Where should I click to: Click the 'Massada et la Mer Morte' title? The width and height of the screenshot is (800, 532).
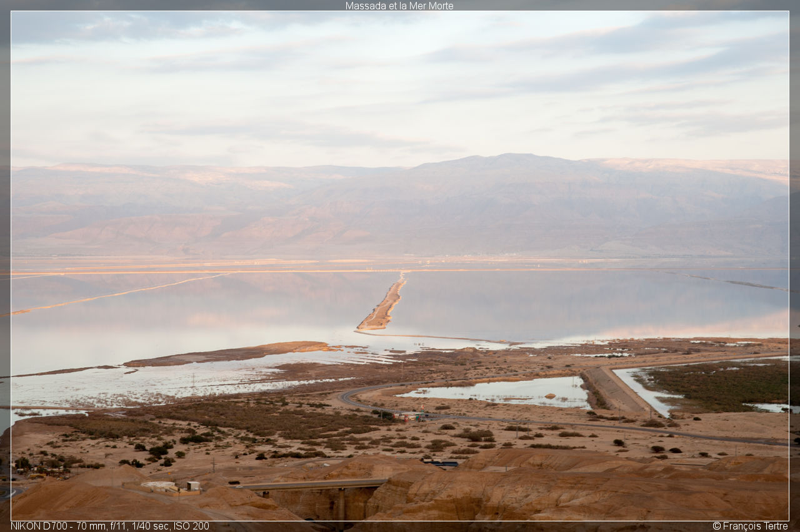pos(399,6)
